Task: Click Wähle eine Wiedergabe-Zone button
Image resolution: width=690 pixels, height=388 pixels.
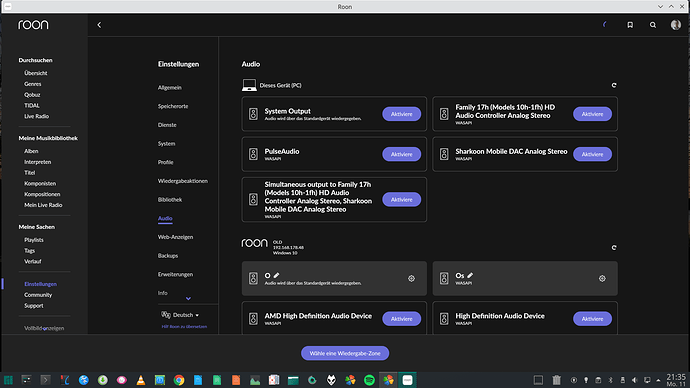Action: tap(345, 353)
